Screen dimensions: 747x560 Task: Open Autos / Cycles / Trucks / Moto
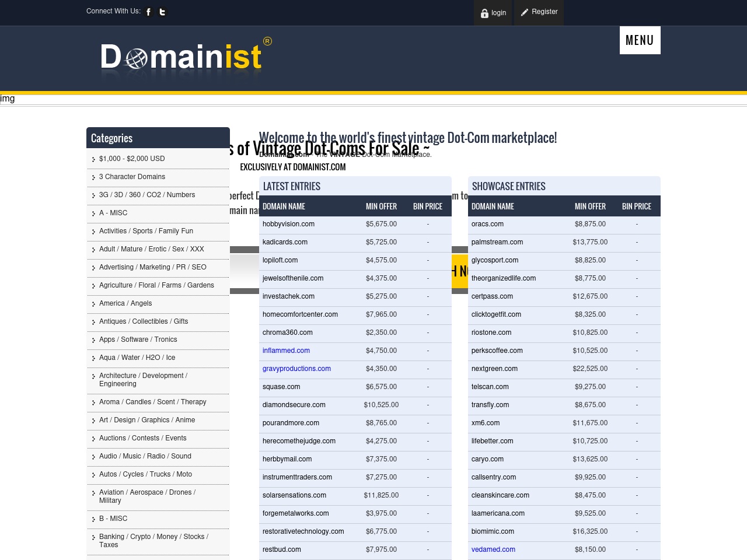tap(145, 474)
